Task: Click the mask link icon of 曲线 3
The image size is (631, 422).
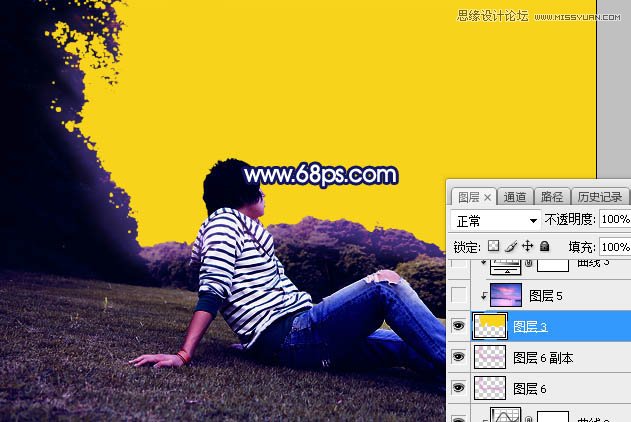Action: [x=529, y=263]
